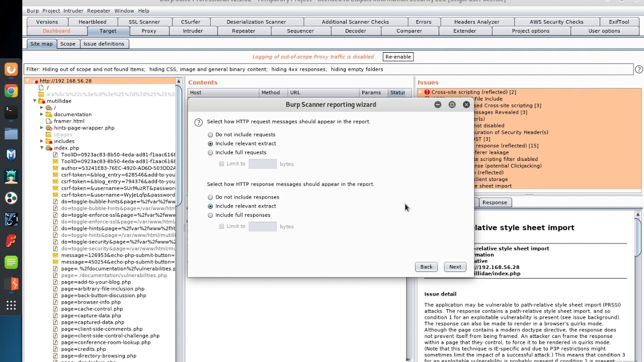The width and height of the screenshot is (644, 362).
Task: Click the Re-enable button
Action: pyautogui.click(x=398, y=57)
